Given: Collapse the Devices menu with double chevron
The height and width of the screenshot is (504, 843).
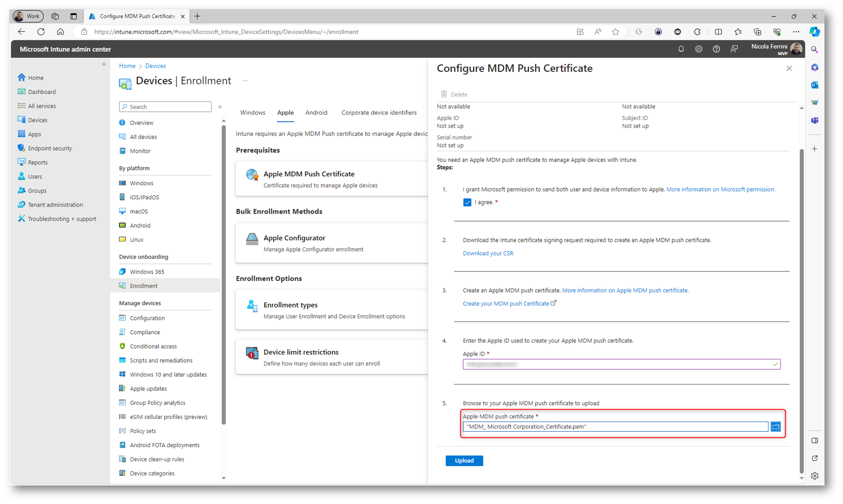Looking at the screenshot, I should [x=220, y=107].
